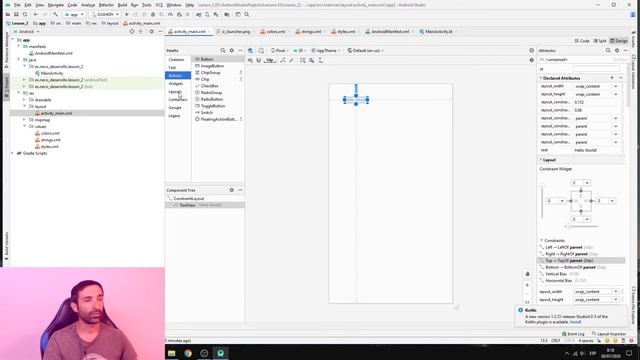Switch to Design view mode
The image size is (640, 360).
[619, 41]
